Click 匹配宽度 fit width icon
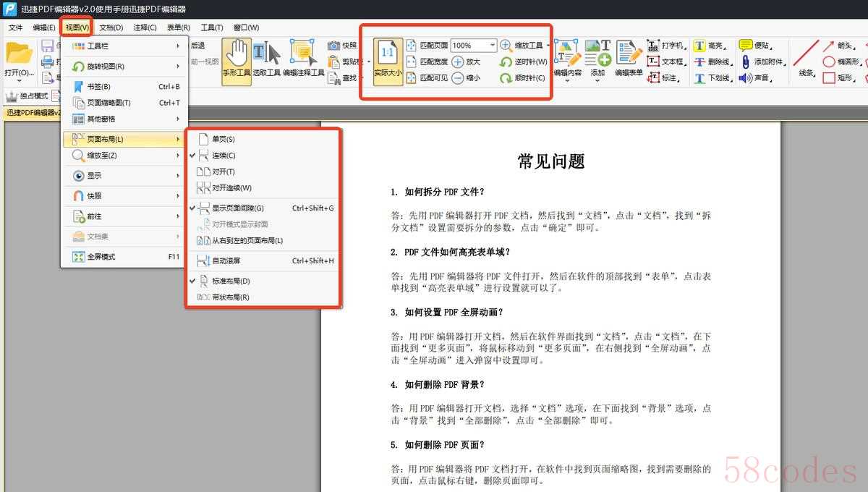Viewport: 868px width, 492px height. [x=412, y=61]
